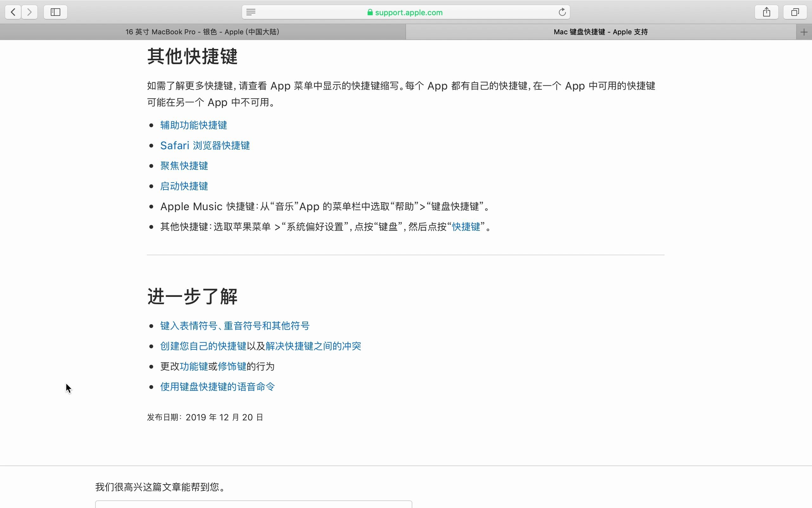812x508 pixels.
Task: Open the Safari 浏览器快捷键 link
Action: point(205,145)
